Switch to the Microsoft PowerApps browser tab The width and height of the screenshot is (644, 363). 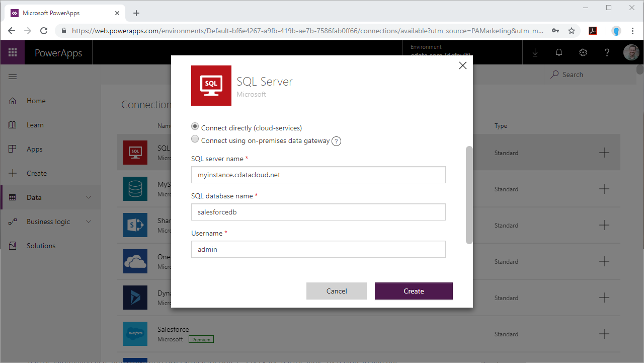(x=64, y=13)
